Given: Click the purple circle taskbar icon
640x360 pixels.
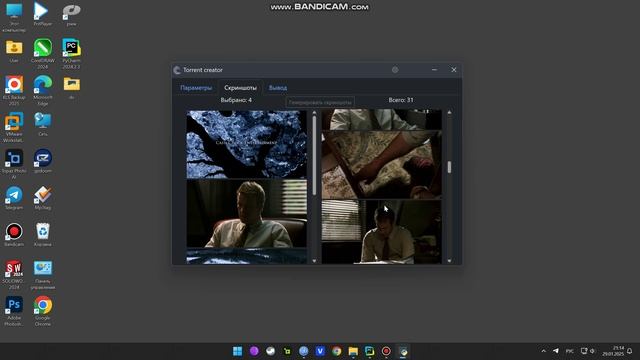Looking at the screenshot, I should click(254, 351).
